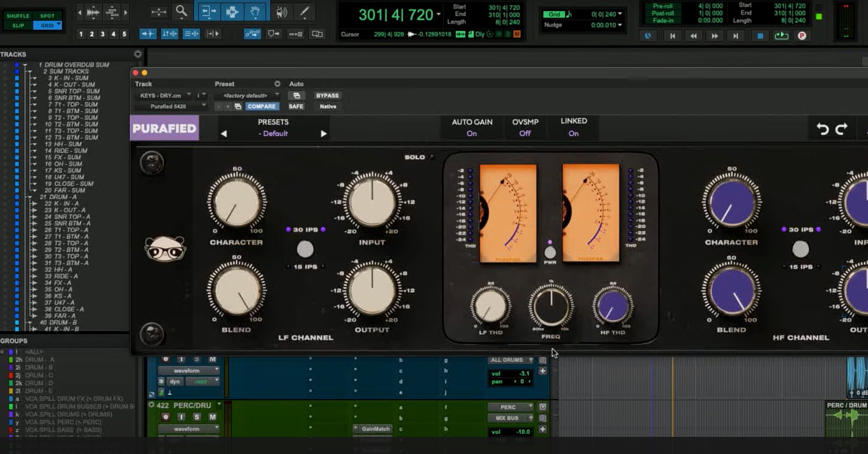Image resolution: width=868 pixels, height=454 pixels.
Task: Toggle Auto Gain On setting
Action: tap(472, 133)
